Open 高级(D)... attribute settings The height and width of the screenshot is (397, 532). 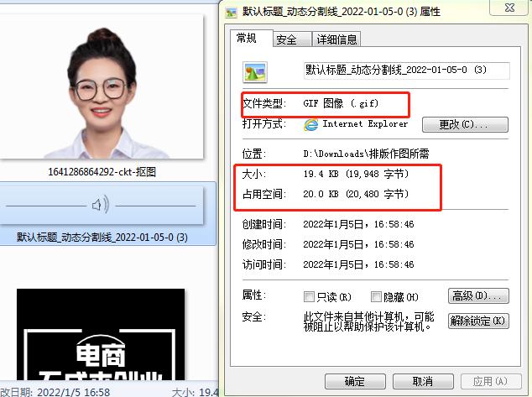(478, 296)
